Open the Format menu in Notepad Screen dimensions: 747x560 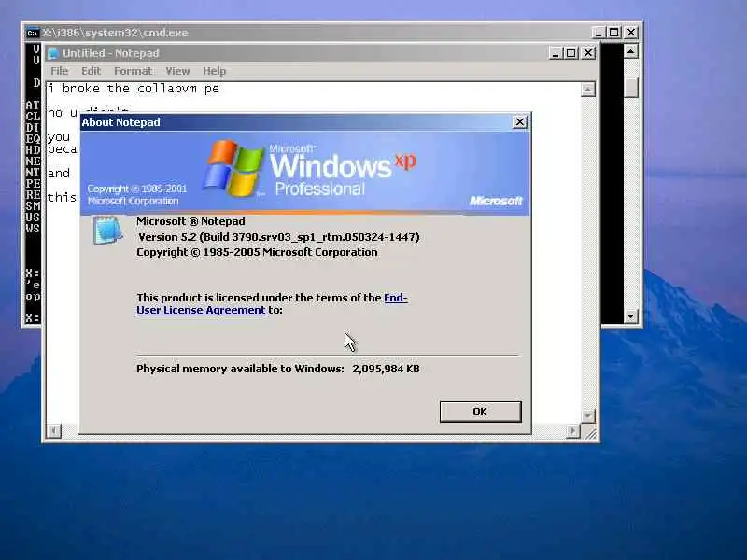pos(133,71)
